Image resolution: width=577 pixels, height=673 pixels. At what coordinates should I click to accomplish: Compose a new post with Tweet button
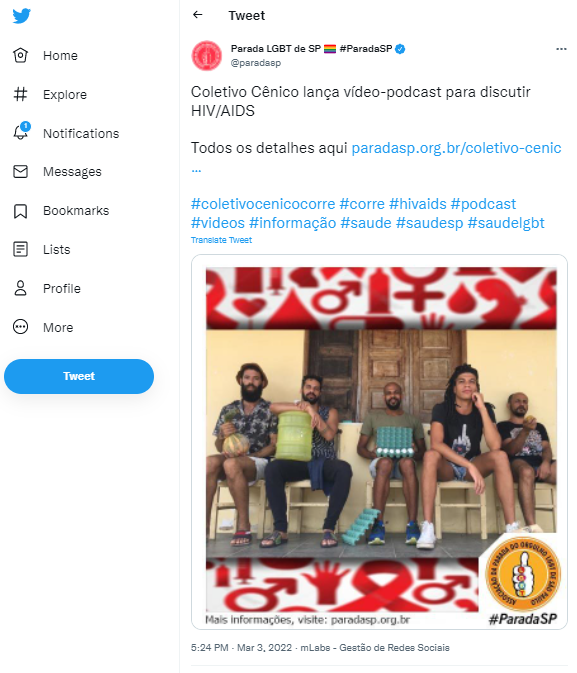(x=79, y=376)
